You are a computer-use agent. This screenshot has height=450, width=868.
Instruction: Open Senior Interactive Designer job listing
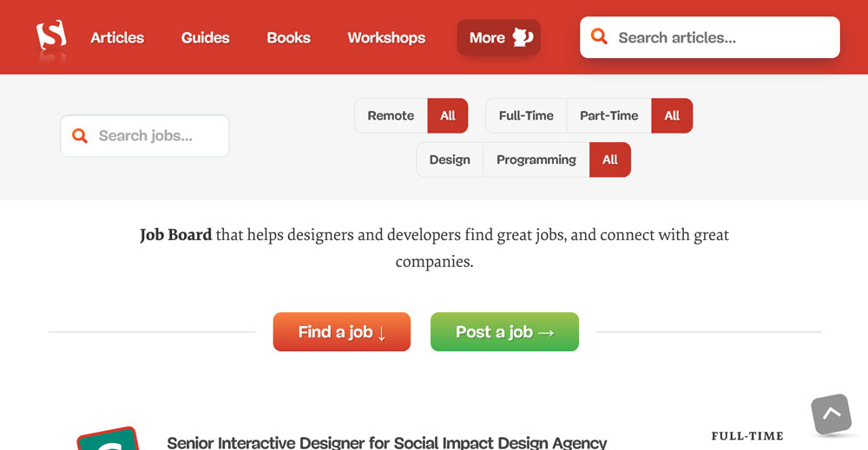(387, 442)
